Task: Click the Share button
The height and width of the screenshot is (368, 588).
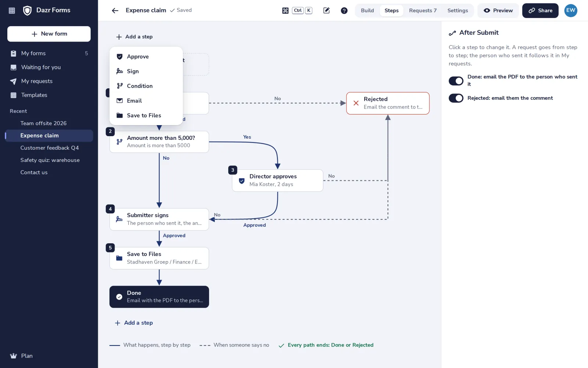Action: coord(540,10)
